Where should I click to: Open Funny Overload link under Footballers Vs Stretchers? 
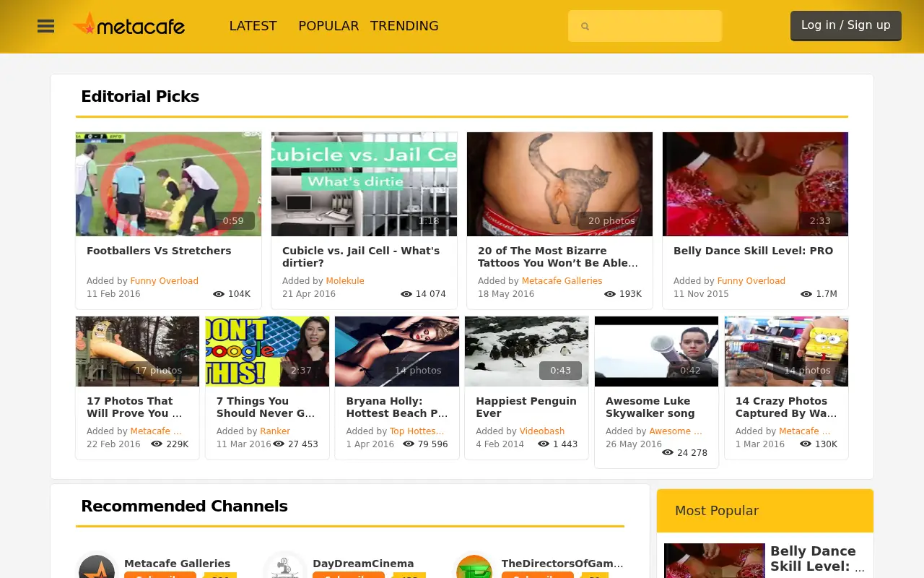[164, 281]
